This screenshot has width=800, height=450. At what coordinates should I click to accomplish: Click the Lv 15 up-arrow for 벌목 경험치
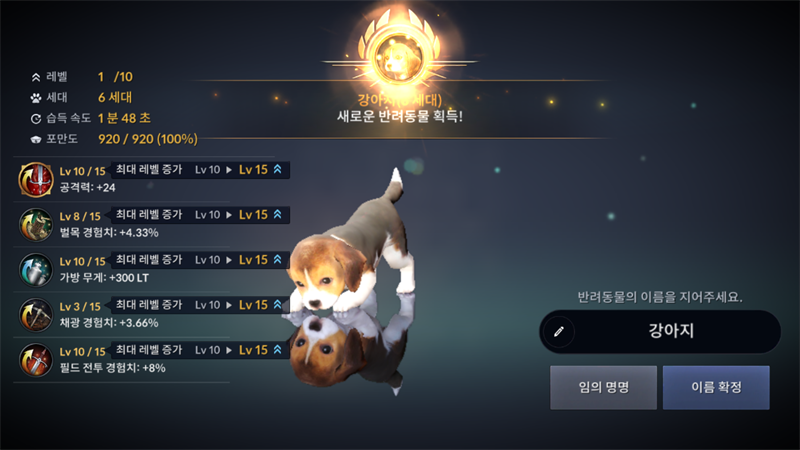(x=278, y=214)
